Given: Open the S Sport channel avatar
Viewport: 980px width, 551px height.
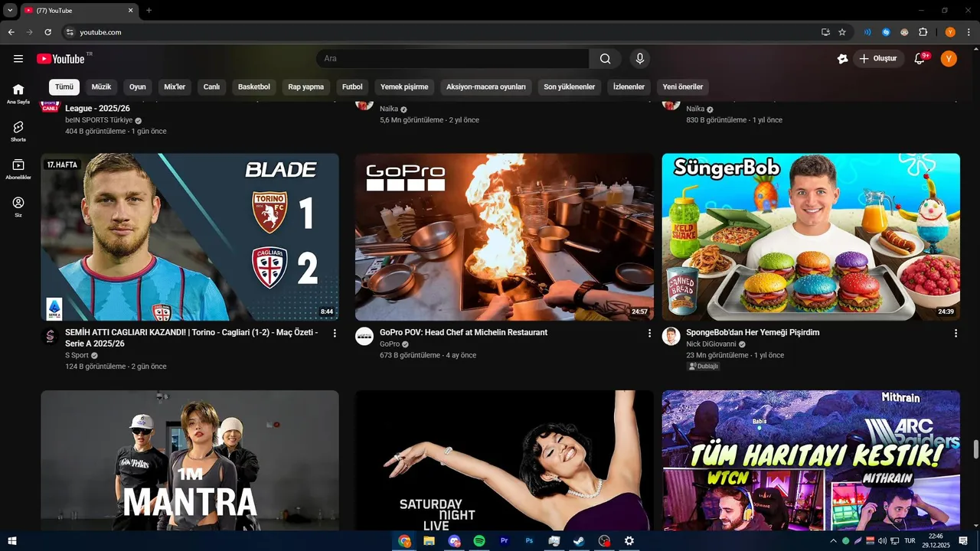Looking at the screenshot, I should coord(50,337).
